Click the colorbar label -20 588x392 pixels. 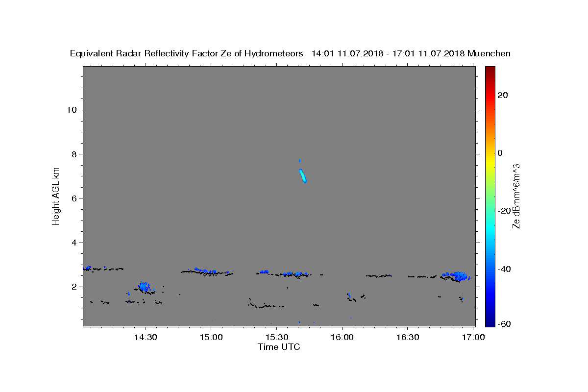(504, 211)
